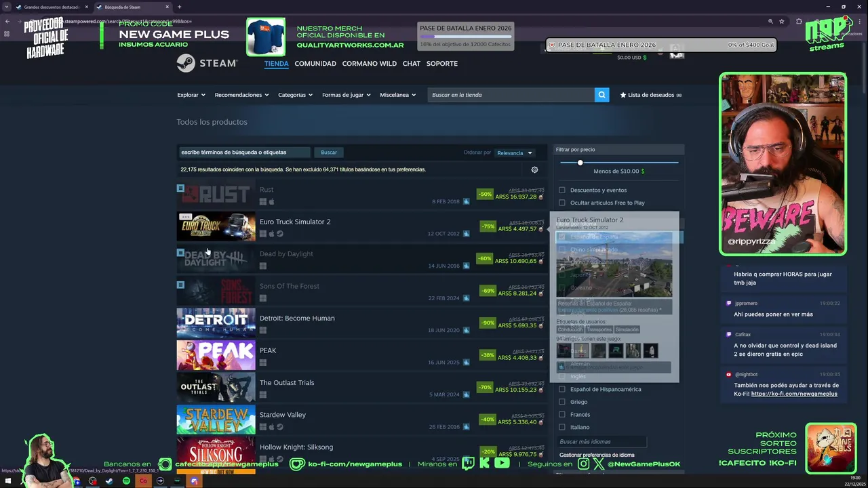
Task: Click the search terms or tags field
Action: (244, 152)
